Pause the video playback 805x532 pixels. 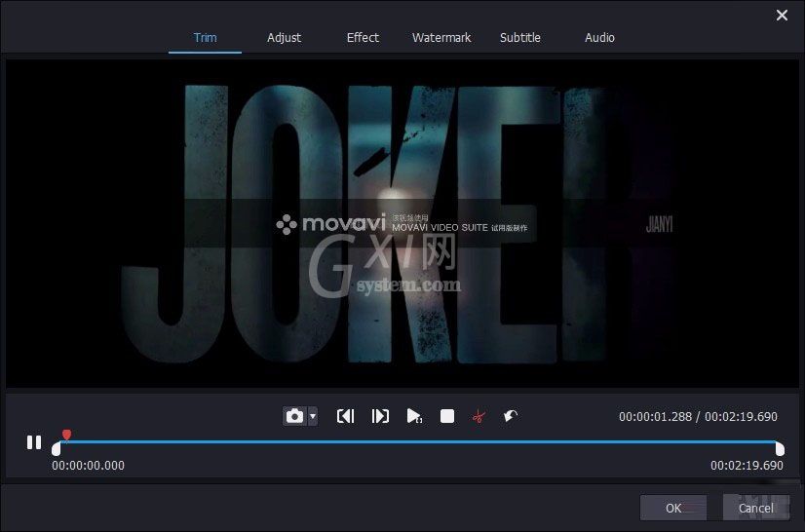[34, 442]
